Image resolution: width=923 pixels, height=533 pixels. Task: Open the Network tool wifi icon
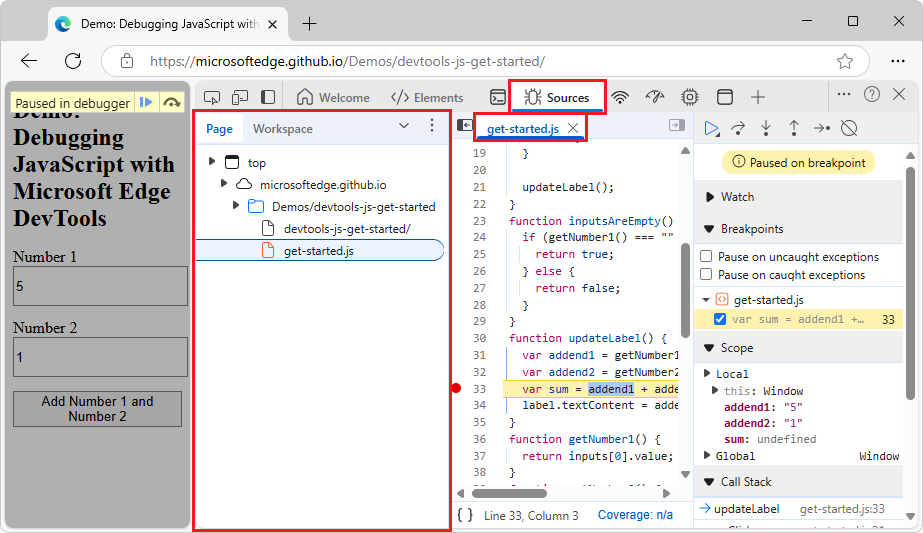pyautogui.click(x=620, y=97)
